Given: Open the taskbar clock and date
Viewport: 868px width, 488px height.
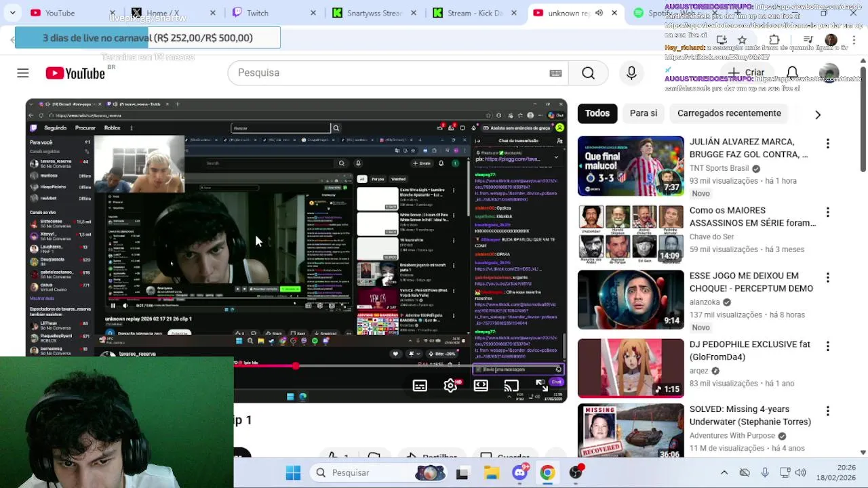Looking at the screenshot, I should pos(836,472).
